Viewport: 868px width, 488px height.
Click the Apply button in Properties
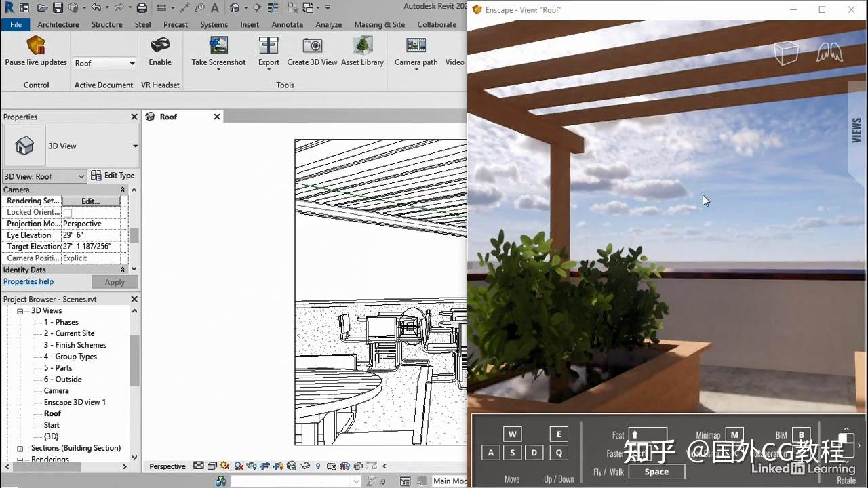tap(115, 282)
